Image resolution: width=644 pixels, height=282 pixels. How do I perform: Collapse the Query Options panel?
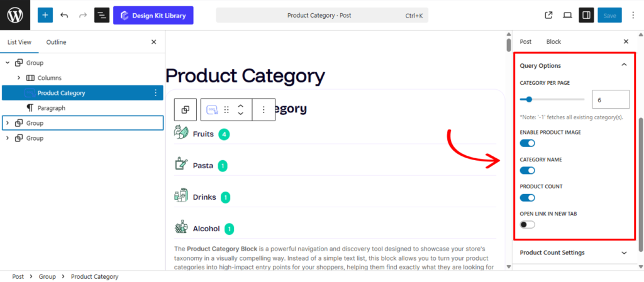point(624,65)
